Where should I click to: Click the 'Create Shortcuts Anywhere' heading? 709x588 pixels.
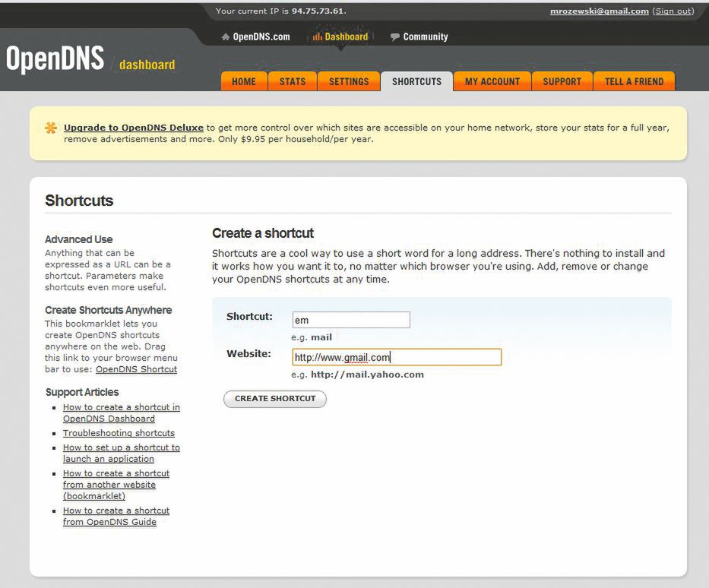click(x=108, y=310)
